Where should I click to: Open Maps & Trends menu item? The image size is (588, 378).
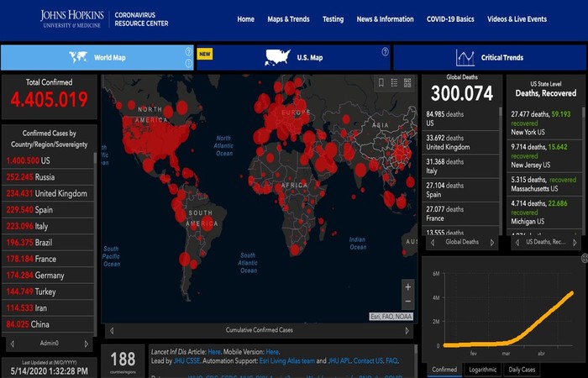(x=288, y=19)
